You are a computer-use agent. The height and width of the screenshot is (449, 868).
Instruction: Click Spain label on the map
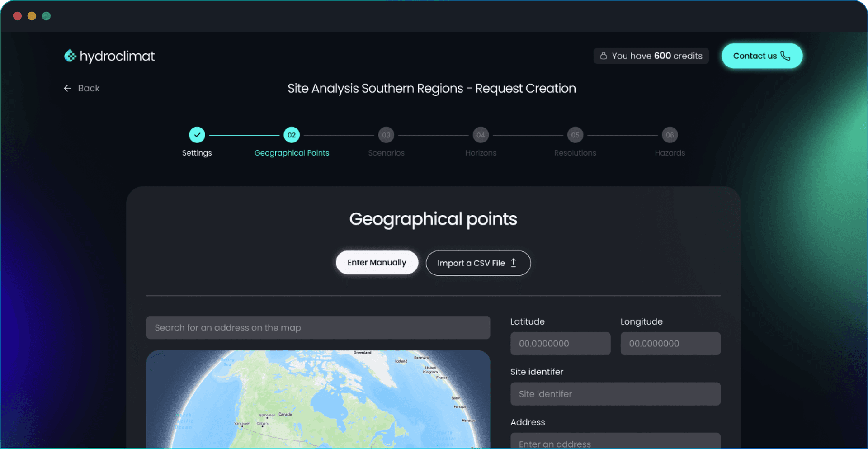pos(456,398)
